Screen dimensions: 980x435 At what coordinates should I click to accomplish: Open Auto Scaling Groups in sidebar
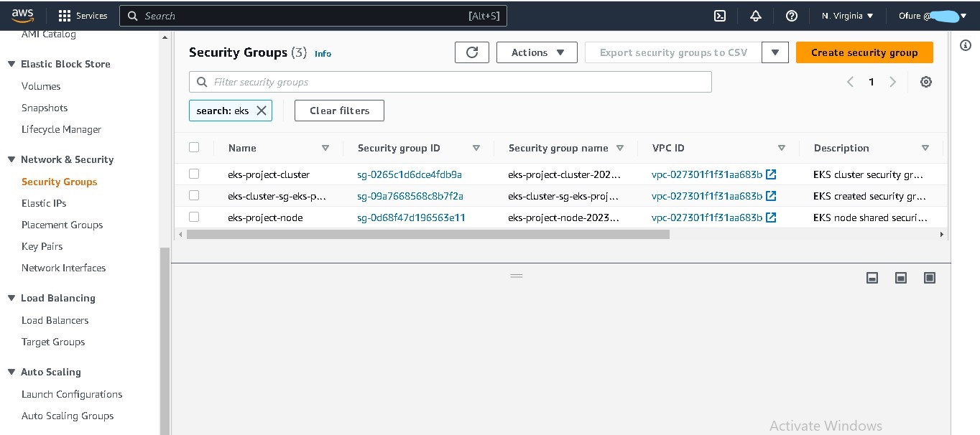(x=68, y=416)
